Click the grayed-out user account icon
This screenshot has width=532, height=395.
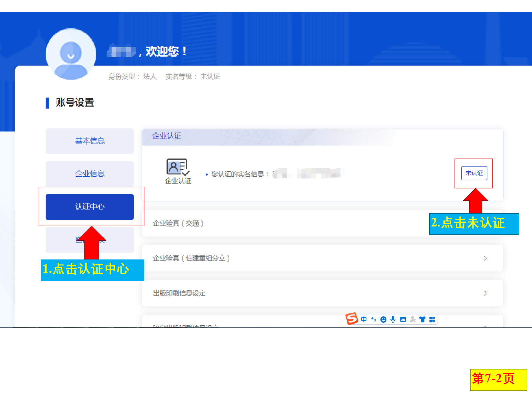pyautogui.click(x=413, y=319)
